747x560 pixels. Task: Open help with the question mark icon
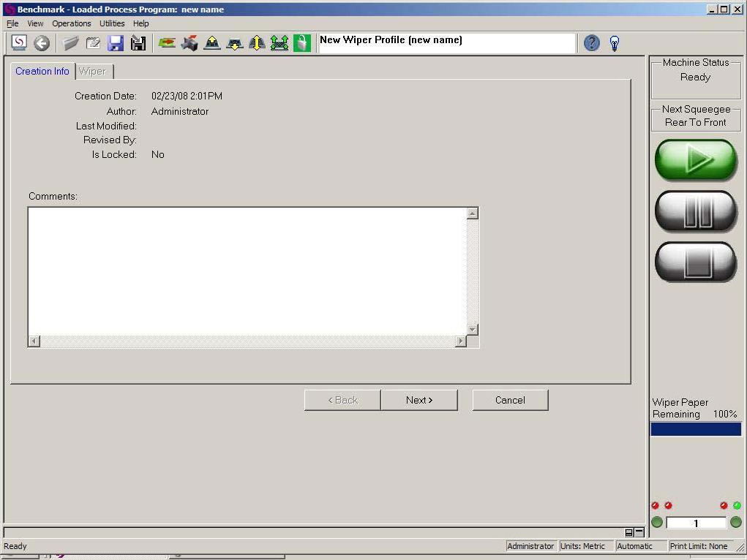pyautogui.click(x=592, y=43)
